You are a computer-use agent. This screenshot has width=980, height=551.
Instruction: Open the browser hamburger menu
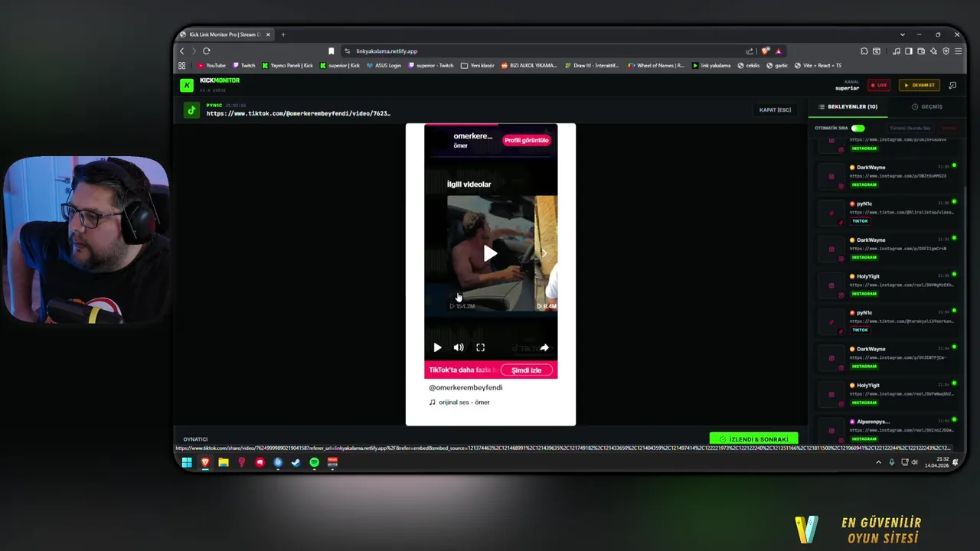958,51
